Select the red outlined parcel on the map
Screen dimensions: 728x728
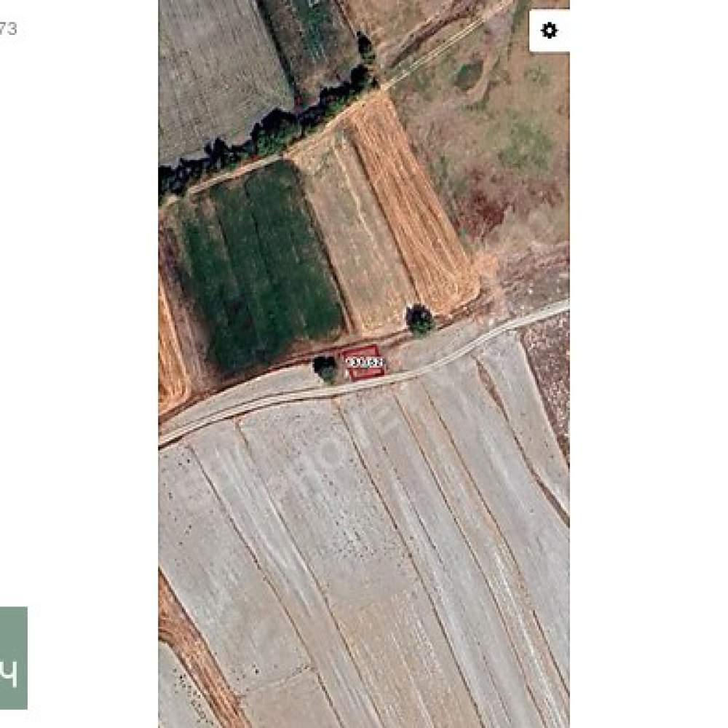point(363,363)
